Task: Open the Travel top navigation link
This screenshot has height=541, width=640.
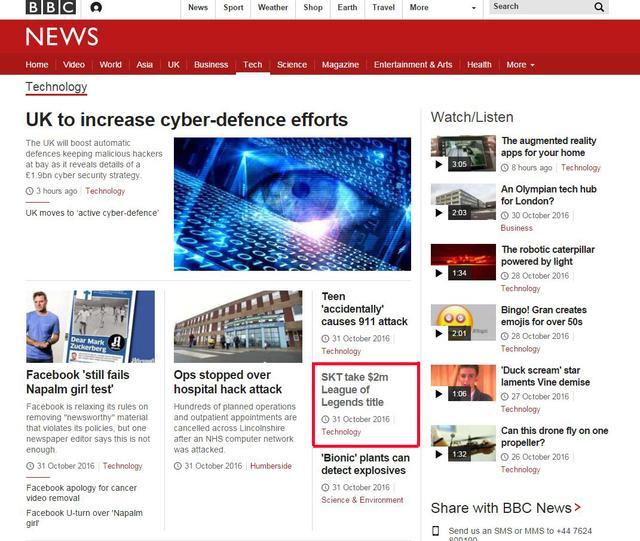Action: [383, 7]
